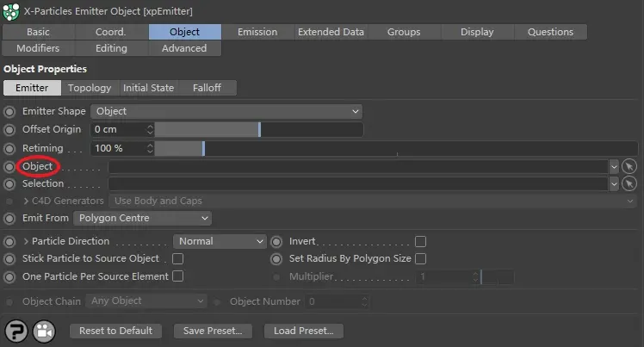Switch to the Emission tab
The image size is (644, 347).
[257, 32]
